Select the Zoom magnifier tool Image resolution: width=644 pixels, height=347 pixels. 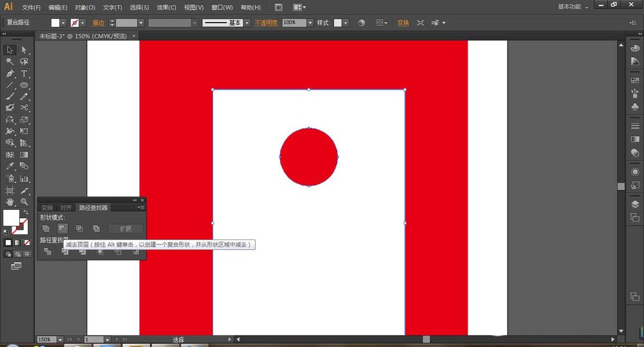point(24,202)
